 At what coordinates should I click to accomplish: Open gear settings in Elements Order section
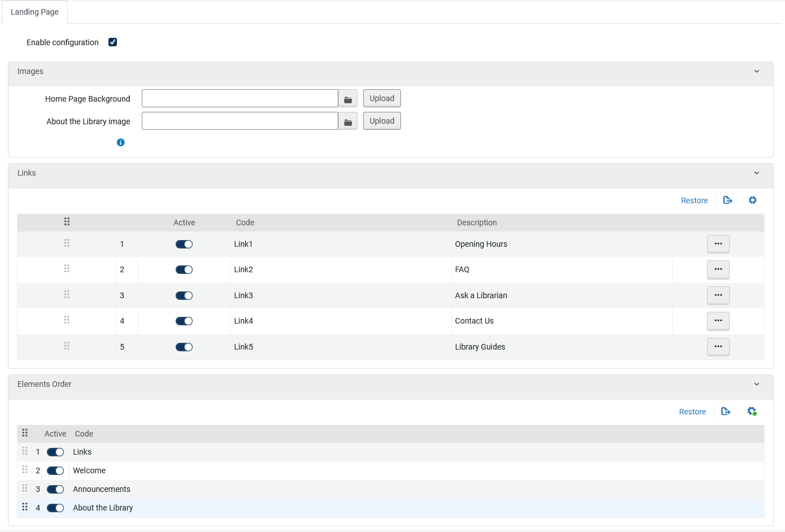click(752, 411)
